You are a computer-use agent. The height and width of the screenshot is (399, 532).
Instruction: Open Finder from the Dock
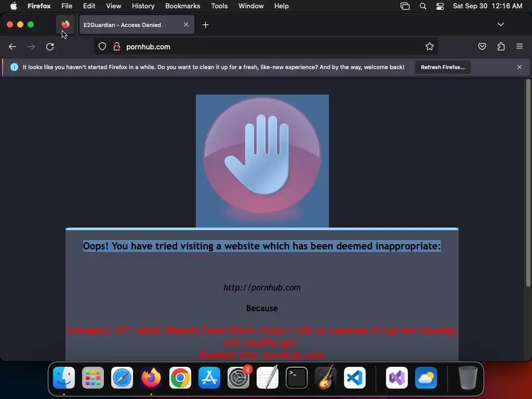point(64,378)
